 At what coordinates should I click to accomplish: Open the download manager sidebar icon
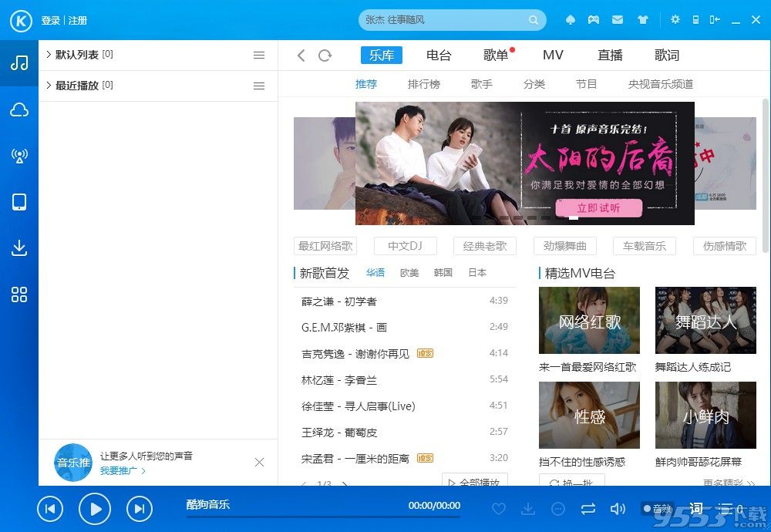pos(19,248)
